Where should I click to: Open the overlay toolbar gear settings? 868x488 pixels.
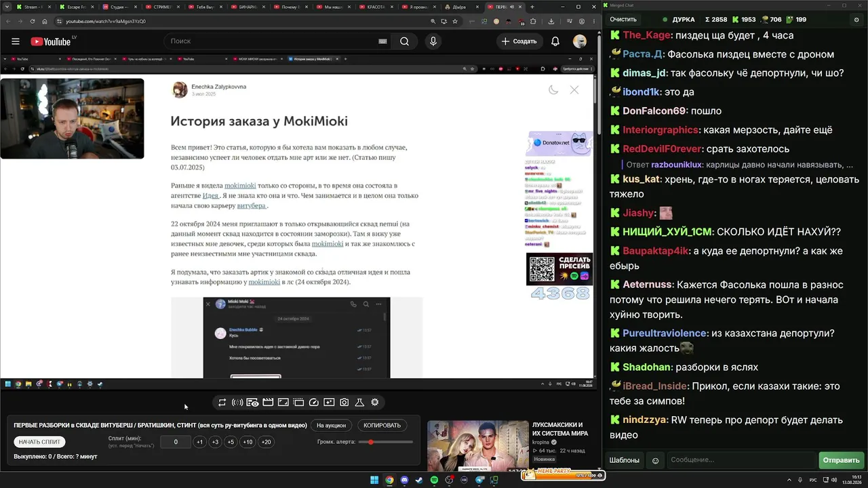click(375, 403)
